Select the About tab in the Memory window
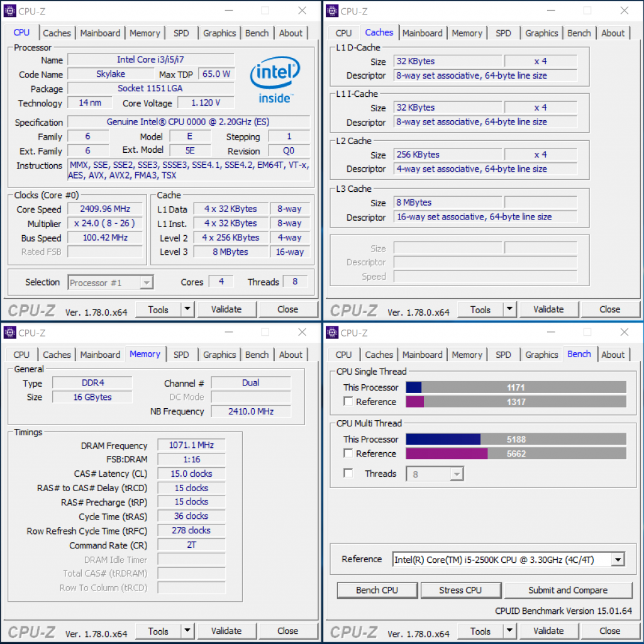Image resolution: width=644 pixels, height=644 pixels. 291,355
